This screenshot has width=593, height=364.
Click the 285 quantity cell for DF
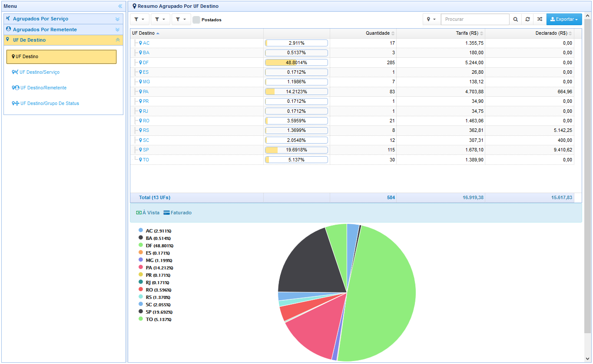click(x=363, y=62)
